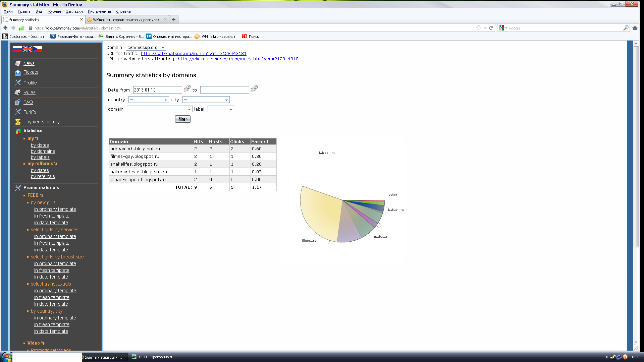Image resolution: width=644 pixels, height=362 pixels.
Task: Select the Czech flag language icon
Action: pyautogui.click(x=38, y=49)
